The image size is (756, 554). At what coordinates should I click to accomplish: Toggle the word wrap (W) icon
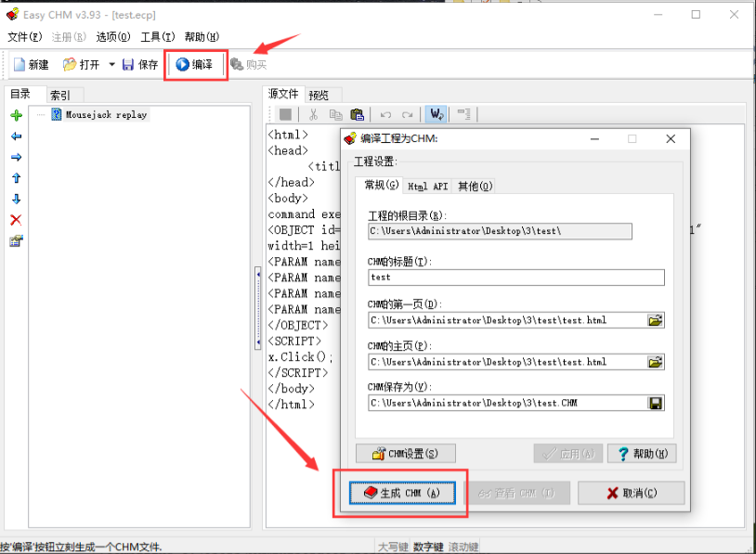pos(437,114)
